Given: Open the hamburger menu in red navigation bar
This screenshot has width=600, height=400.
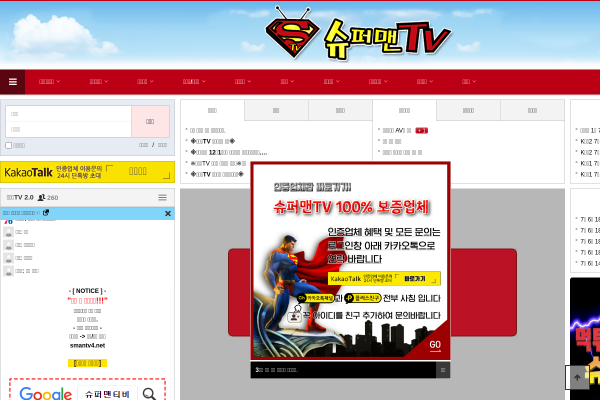Looking at the screenshot, I should (13, 82).
